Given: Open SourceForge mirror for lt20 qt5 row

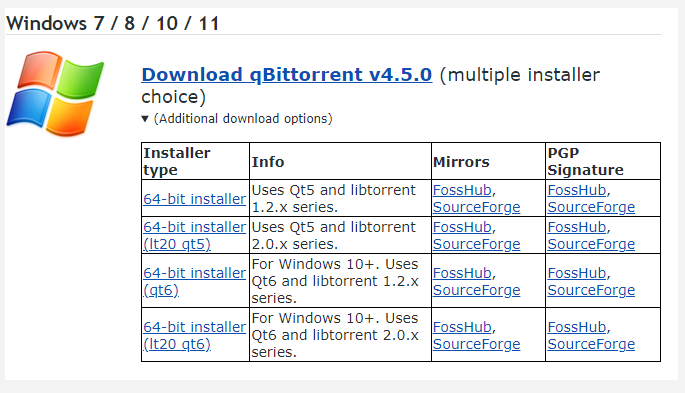Looking at the screenshot, I should point(477,244).
